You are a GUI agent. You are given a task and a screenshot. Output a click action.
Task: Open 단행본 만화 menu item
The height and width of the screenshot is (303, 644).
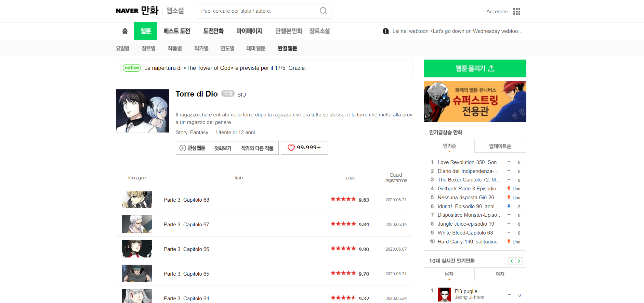289,31
